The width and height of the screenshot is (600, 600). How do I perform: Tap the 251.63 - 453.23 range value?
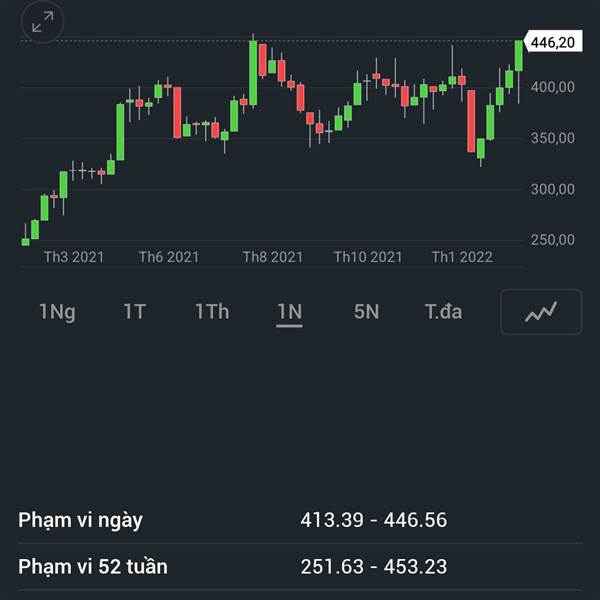click(373, 567)
